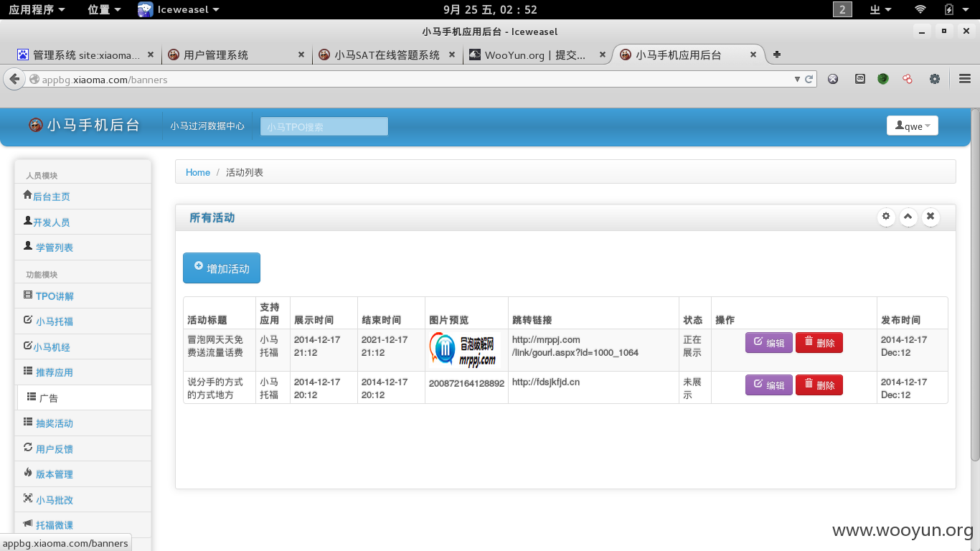Viewport: 980px width, 551px height.
Task: Click the fullscreen icon beside 小马批改
Action: point(28,498)
